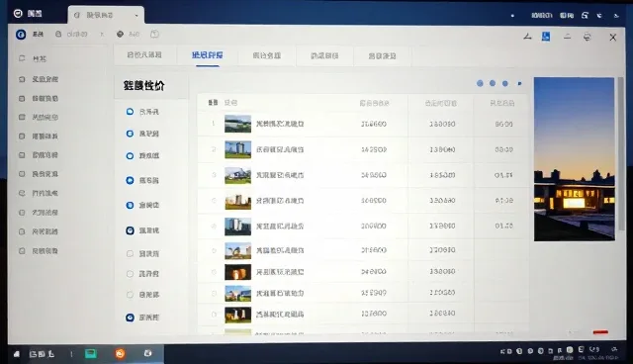Open the large sunset building photo on the right
Screen dimensions: 633x364
[x=574, y=159]
